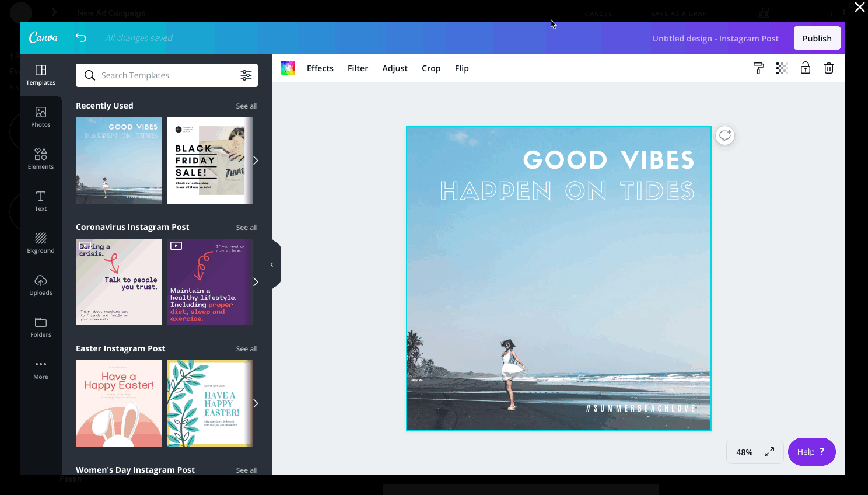868x495 pixels.
Task: Open the Uploads sidebar tab
Action: (x=41, y=285)
